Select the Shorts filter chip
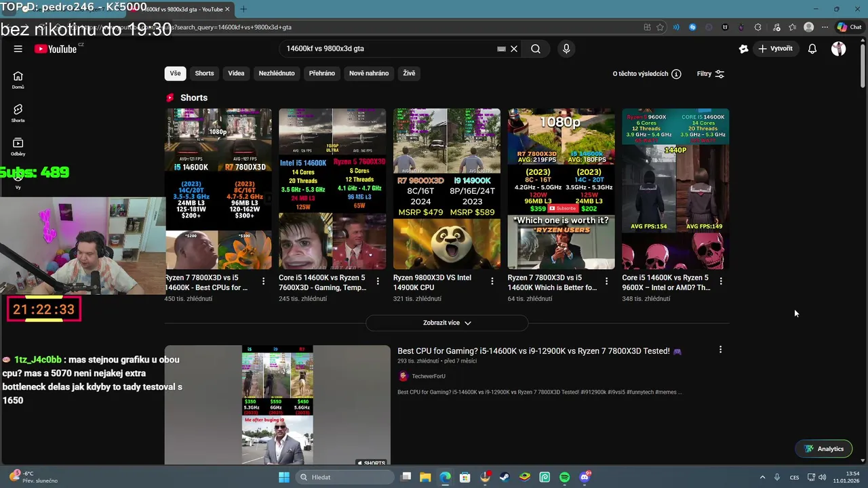Viewport: 868px width, 488px height. (x=204, y=73)
